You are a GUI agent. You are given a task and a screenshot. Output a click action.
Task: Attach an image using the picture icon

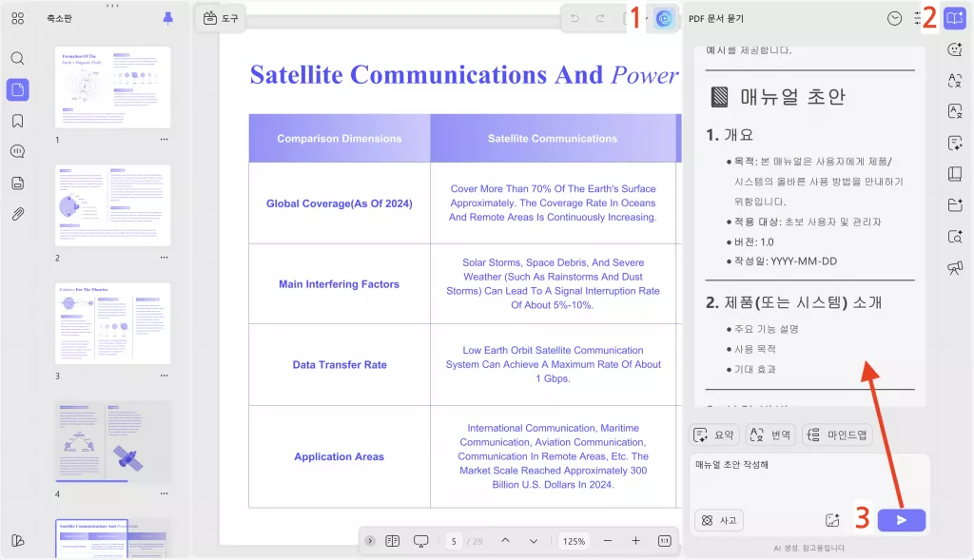(832, 520)
